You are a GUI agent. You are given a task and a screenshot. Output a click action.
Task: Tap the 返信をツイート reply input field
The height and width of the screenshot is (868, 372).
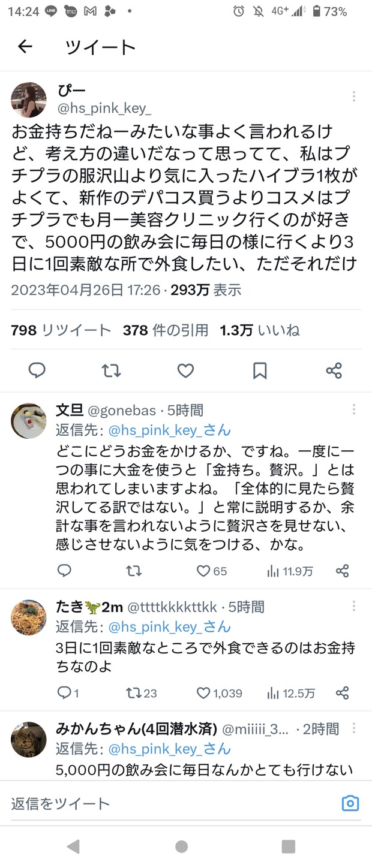[x=168, y=803]
